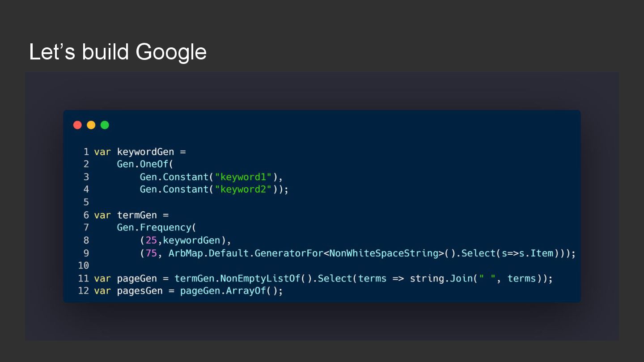The image size is (644, 362).
Task: Click "Gen.OneOf(" on line 2
Action: pyautogui.click(x=145, y=164)
